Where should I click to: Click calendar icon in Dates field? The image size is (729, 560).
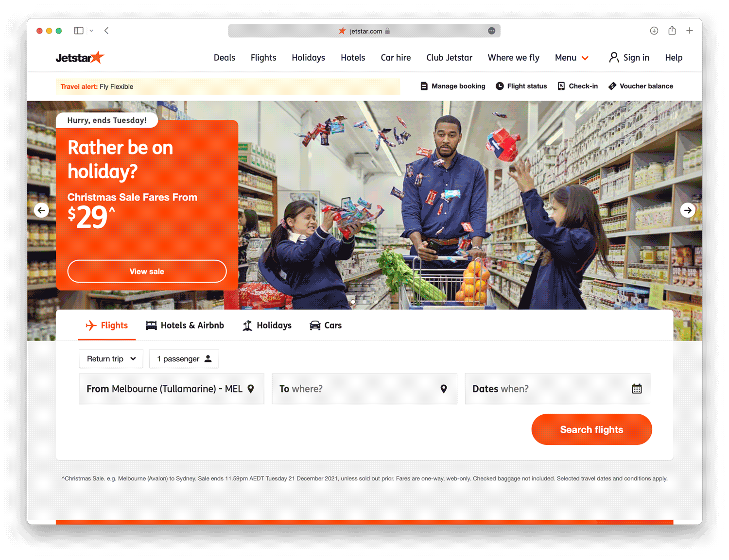click(x=637, y=389)
